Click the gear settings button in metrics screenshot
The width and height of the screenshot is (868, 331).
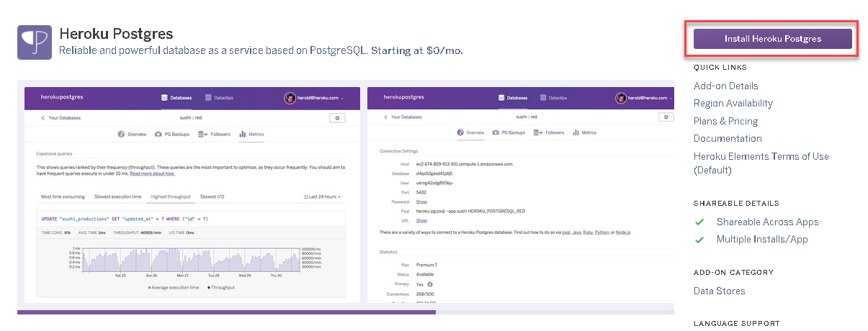pos(338,117)
